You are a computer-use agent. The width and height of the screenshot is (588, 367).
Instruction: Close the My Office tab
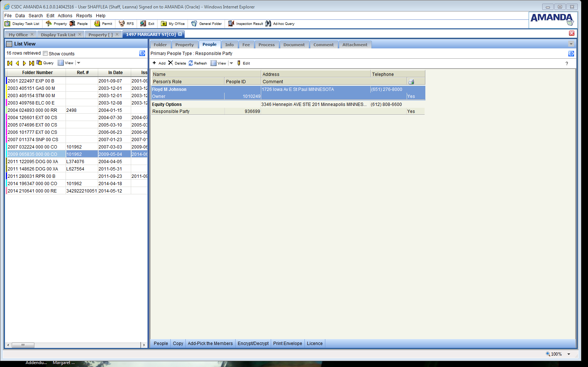point(32,34)
